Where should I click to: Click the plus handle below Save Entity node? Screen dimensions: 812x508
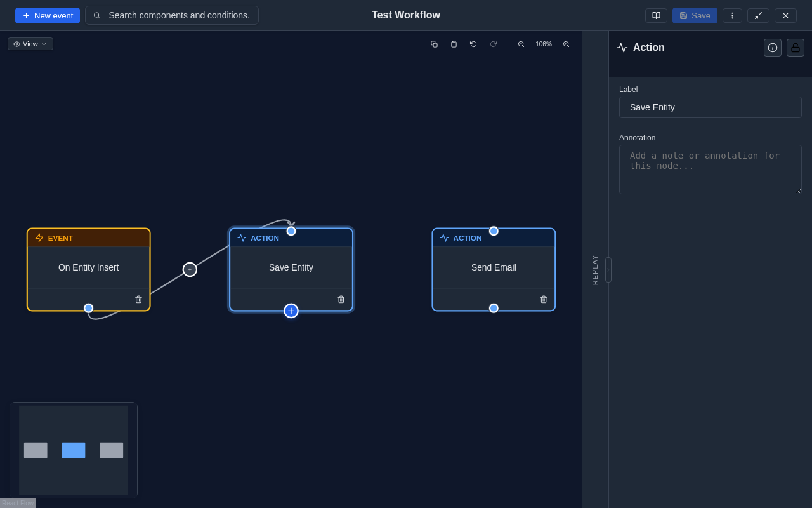pyautogui.click(x=291, y=311)
